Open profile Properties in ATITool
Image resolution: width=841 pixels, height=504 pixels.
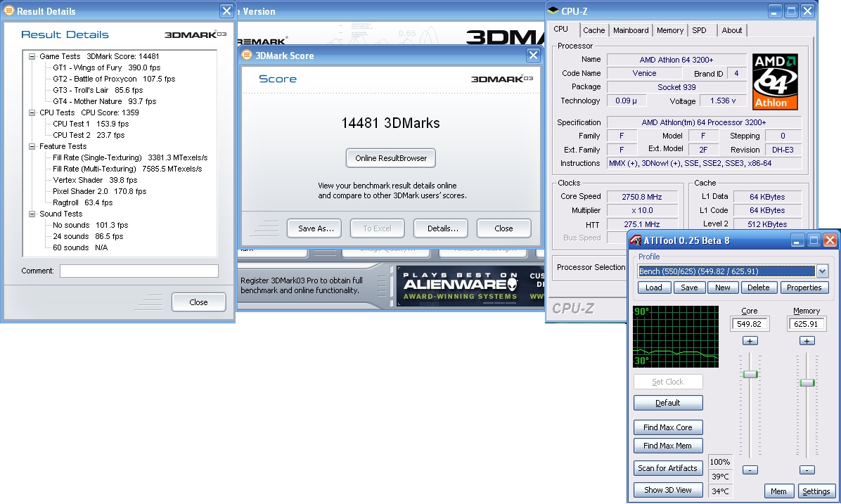[x=804, y=287]
